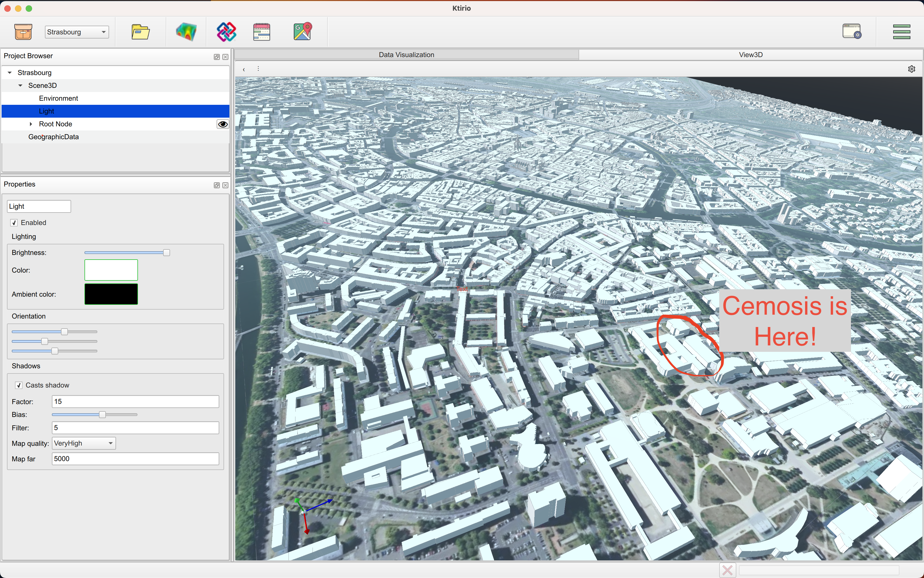Open the green hamburger menu icon
The height and width of the screenshot is (578, 924).
(x=902, y=32)
